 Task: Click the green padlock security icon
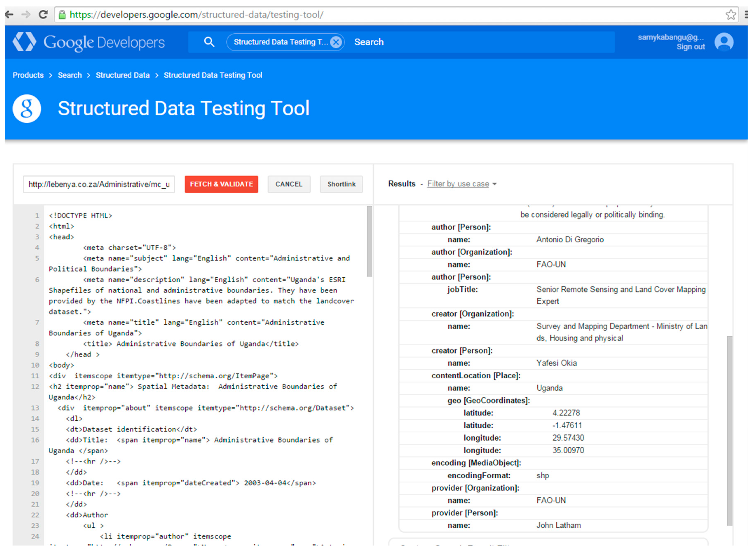point(62,14)
